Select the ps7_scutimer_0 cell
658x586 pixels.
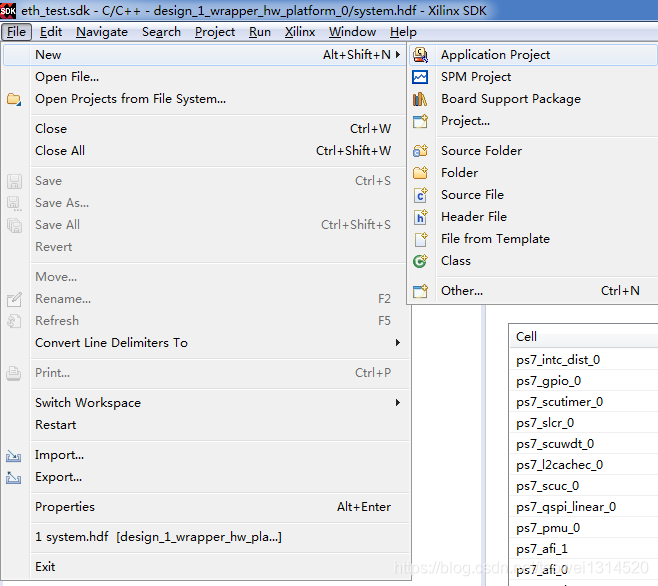[x=584, y=402]
